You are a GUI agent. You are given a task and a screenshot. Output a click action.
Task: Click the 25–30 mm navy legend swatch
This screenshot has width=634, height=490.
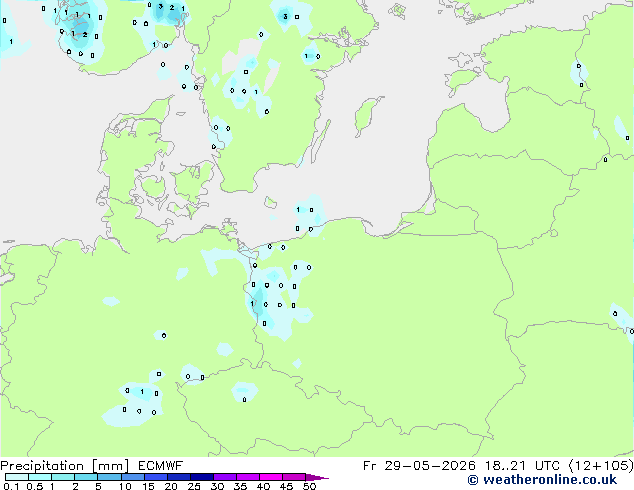coord(202,477)
